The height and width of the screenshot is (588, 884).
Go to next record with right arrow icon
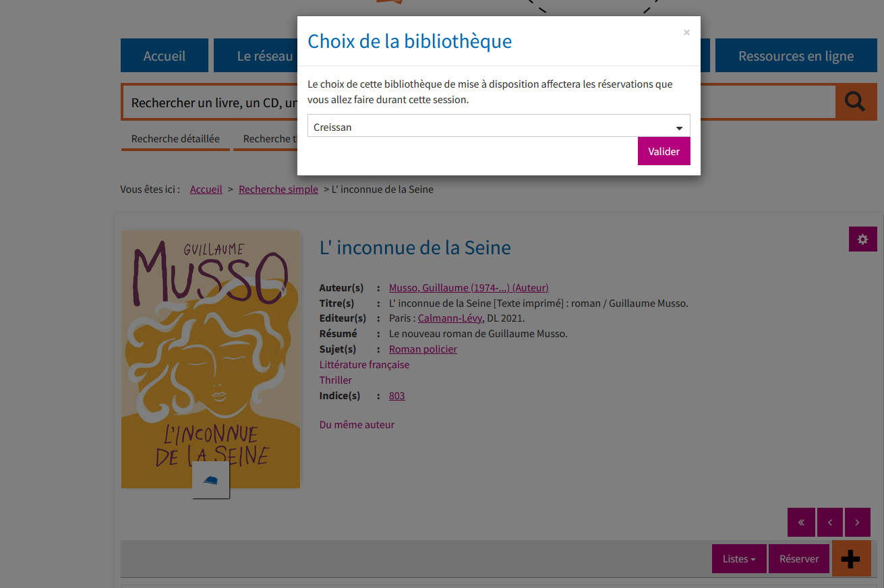pos(857,522)
